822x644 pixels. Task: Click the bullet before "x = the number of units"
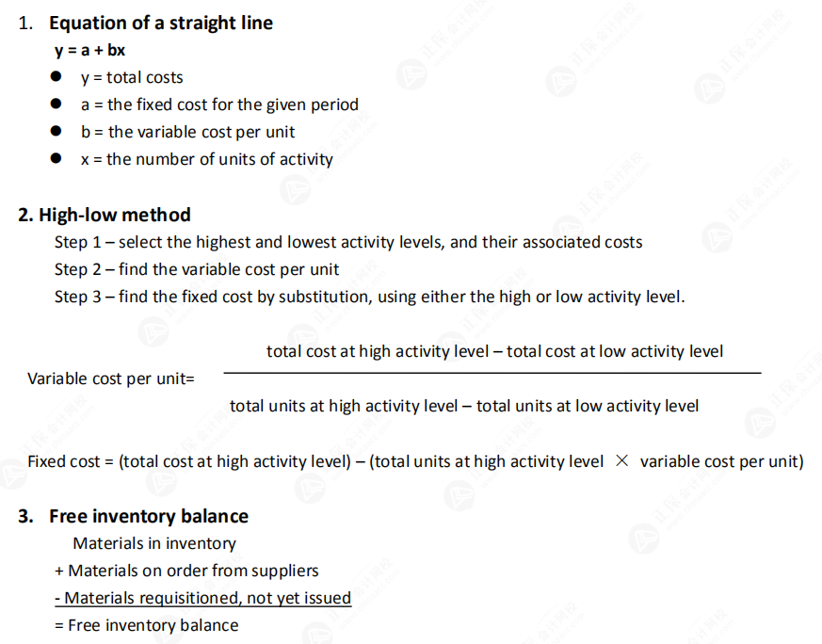pos(58,159)
